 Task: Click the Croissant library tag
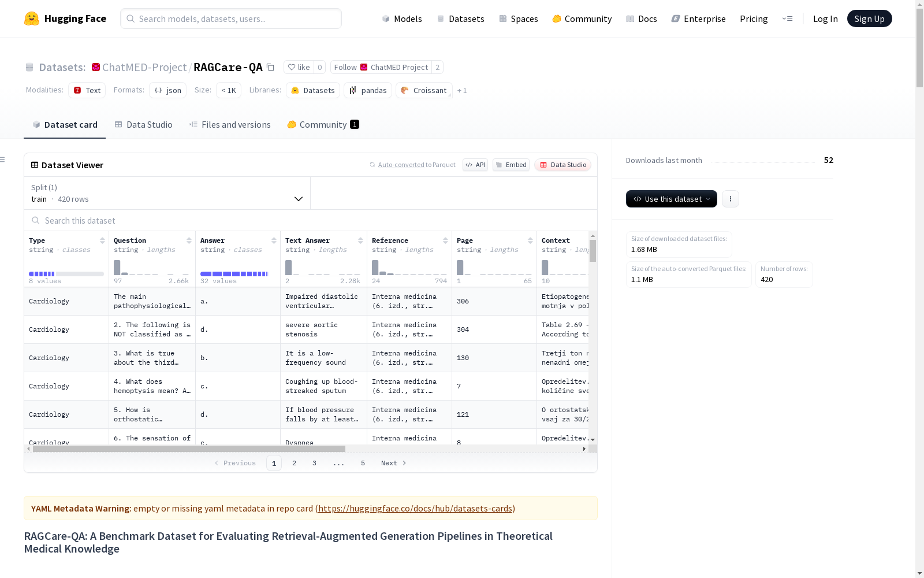point(424,90)
